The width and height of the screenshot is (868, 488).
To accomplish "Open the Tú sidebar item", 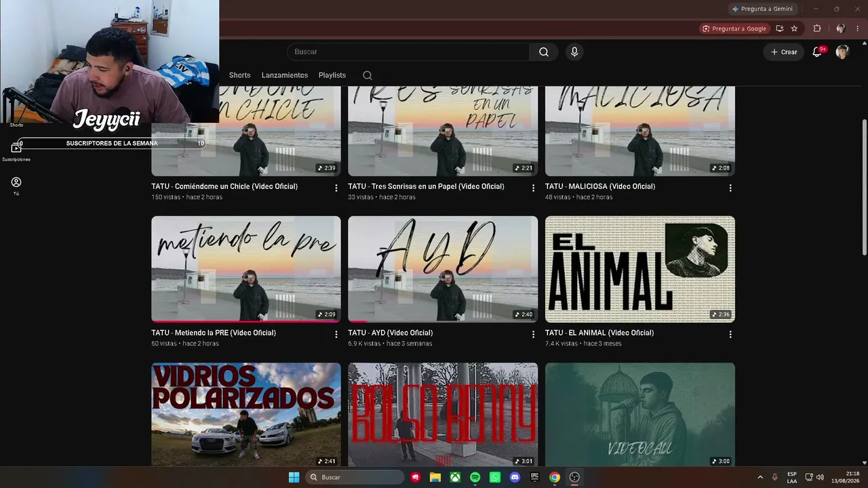I will pyautogui.click(x=16, y=186).
